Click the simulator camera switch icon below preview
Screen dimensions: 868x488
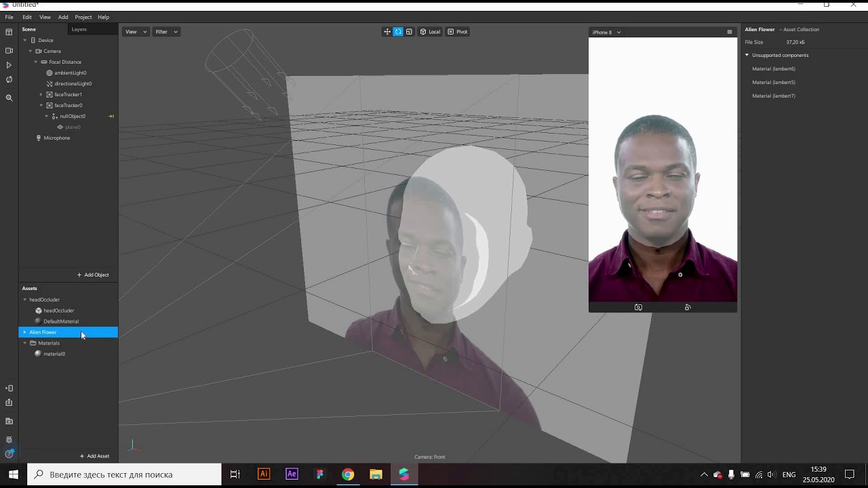pos(638,307)
